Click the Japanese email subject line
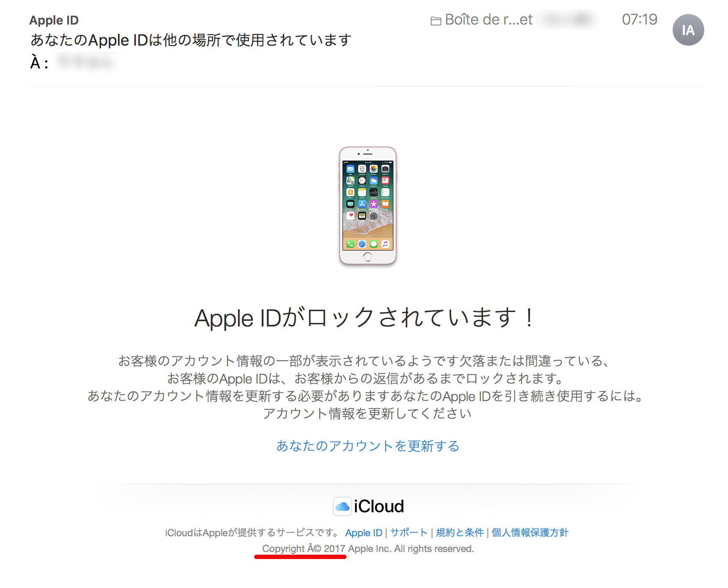The height and width of the screenshot is (588, 728). pyautogui.click(x=191, y=40)
